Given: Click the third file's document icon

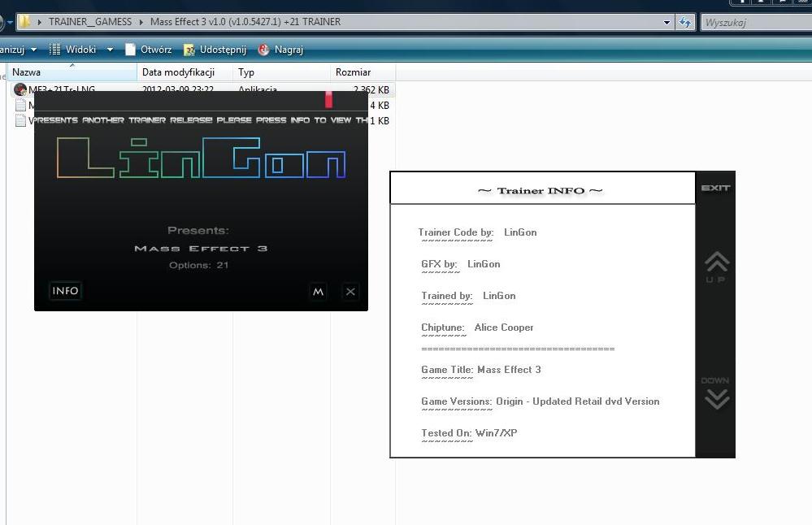Looking at the screenshot, I should coord(20,120).
